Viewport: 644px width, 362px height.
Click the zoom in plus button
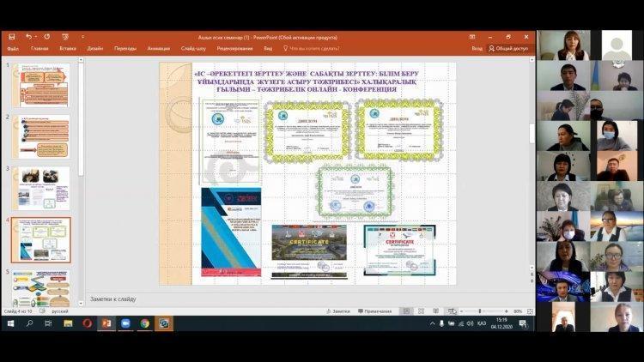tap(506, 311)
